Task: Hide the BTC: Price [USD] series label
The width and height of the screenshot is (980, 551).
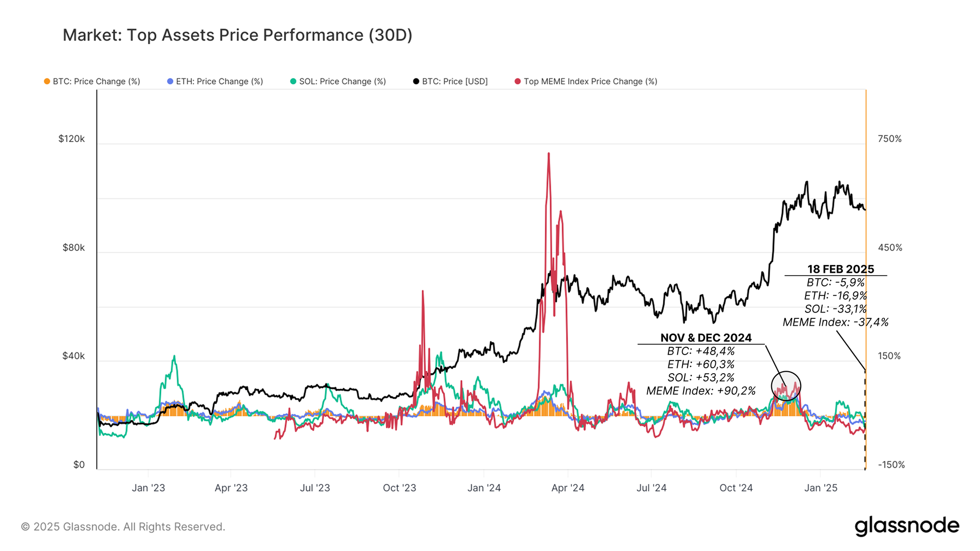Action: point(455,81)
